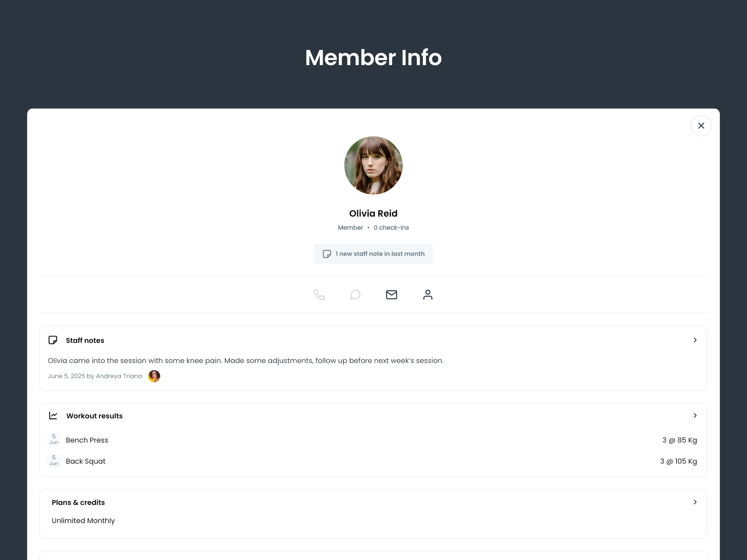747x560 pixels.
Task: Expand the Staff notes chevron
Action: click(x=695, y=340)
